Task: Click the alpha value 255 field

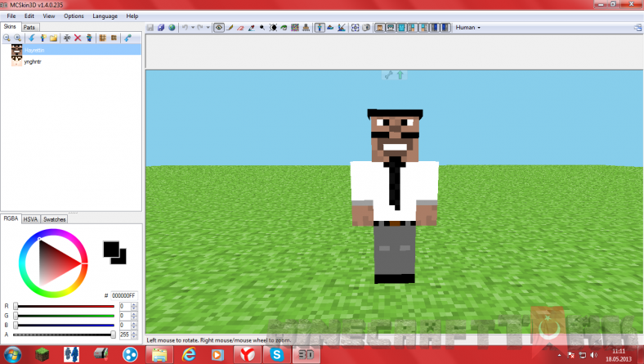Action: pyautogui.click(x=125, y=335)
